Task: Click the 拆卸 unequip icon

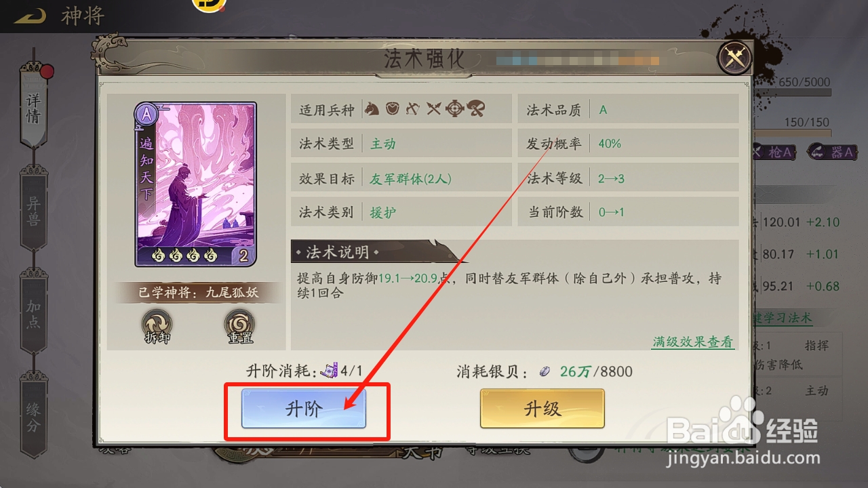Action: (157, 326)
